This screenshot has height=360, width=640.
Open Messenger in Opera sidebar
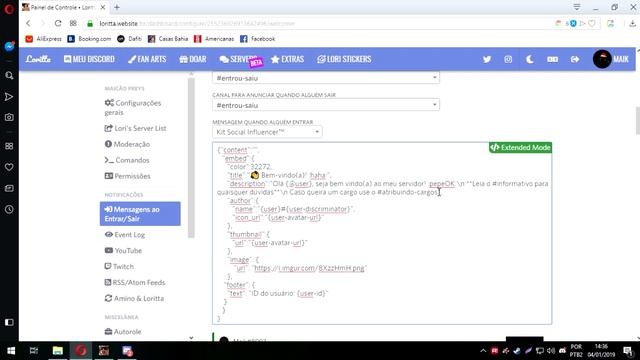click(x=9, y=46)
